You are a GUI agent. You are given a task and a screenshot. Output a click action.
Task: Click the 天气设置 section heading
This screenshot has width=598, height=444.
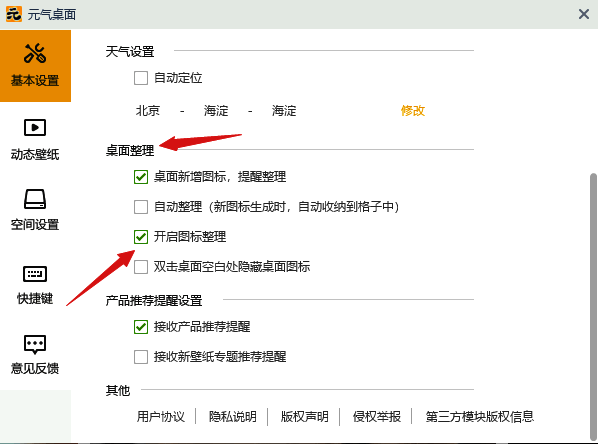(130, 51)
